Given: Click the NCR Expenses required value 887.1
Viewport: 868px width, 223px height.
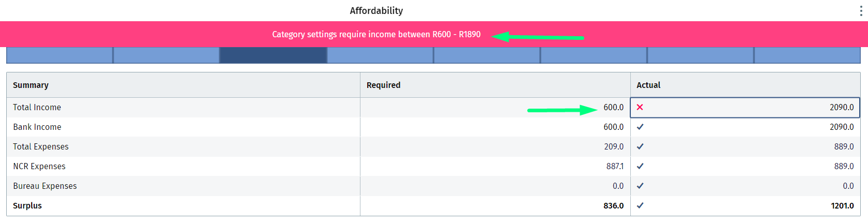Looking at the screenshot, I should 615,166.
